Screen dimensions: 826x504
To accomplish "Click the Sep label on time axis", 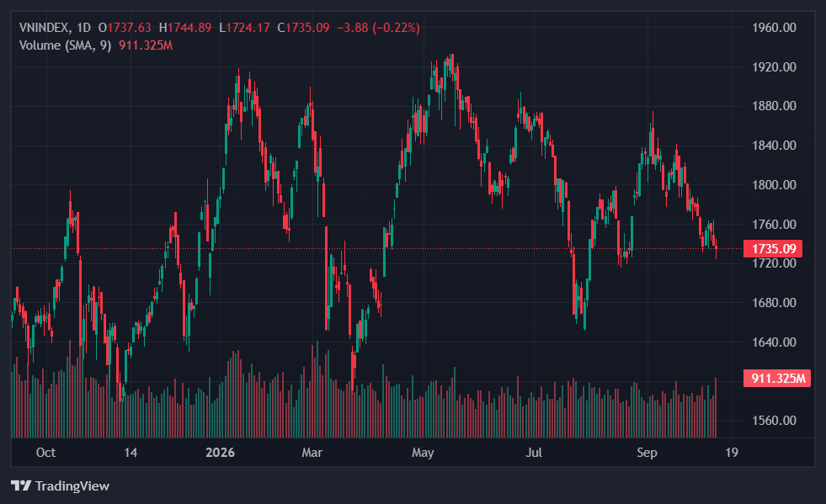I will [x=647, y=453].
